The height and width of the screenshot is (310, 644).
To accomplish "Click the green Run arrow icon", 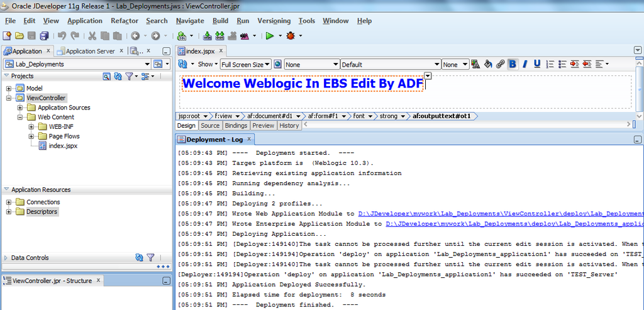I will click(x=269, y=36).
